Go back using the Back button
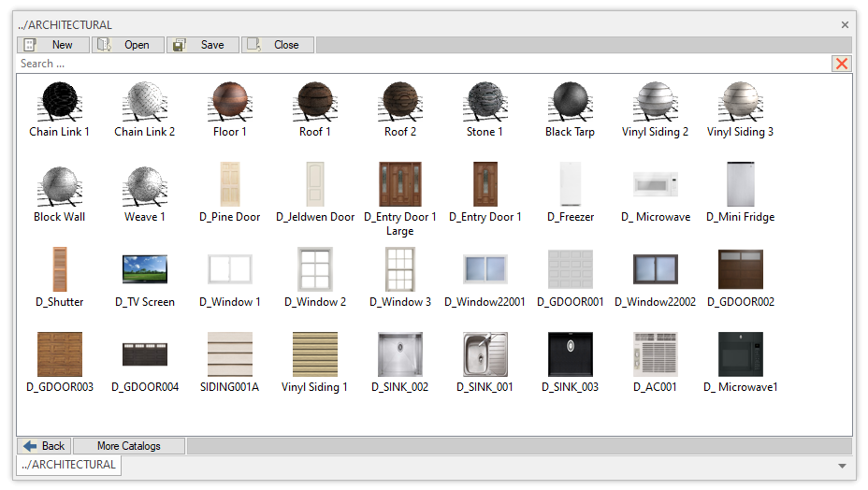The width and height of the screenshot is (868, 490). pyautogui.click(x=45, y=446)
